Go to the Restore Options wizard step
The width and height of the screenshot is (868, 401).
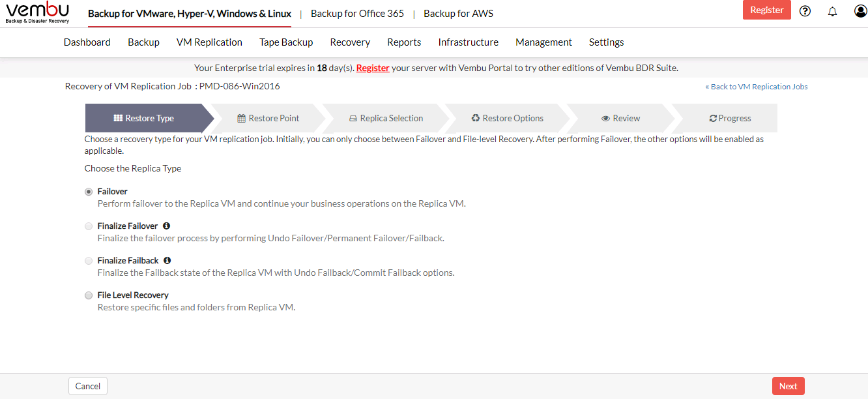[x=508, y=118]
